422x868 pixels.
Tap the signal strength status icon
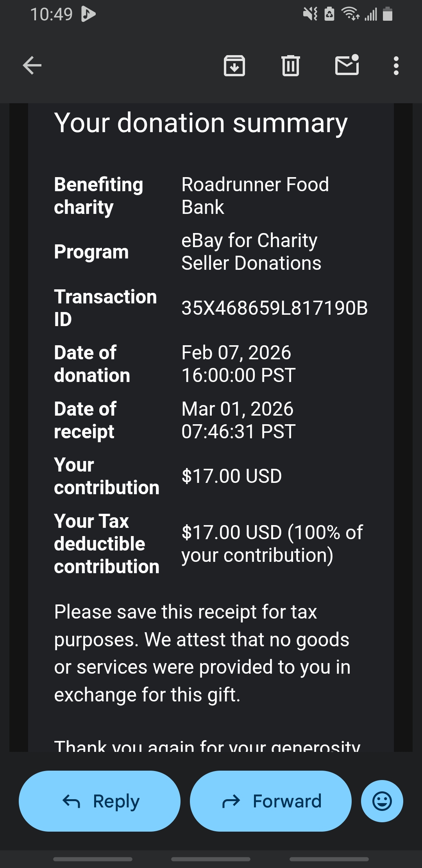tap(370, 14)
